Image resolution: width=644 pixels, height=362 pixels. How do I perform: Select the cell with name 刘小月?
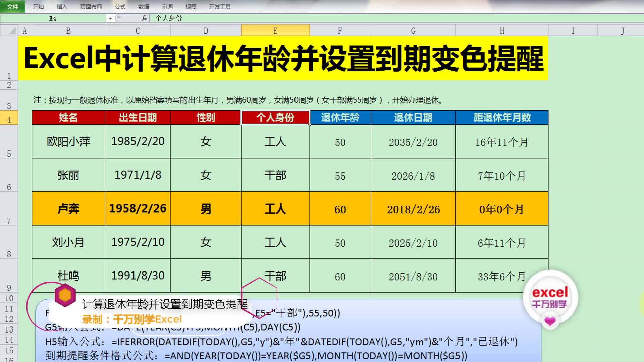click(68, 242)
